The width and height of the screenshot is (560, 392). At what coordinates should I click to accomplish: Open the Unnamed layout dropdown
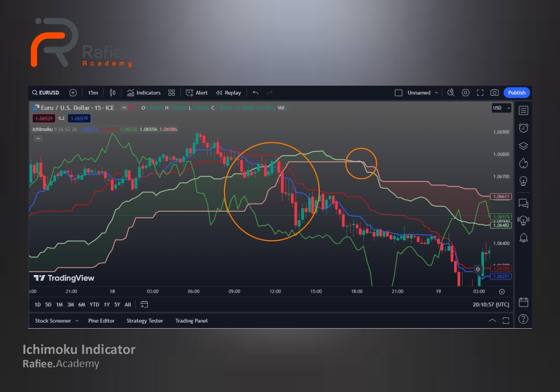[x=423, y=93]
